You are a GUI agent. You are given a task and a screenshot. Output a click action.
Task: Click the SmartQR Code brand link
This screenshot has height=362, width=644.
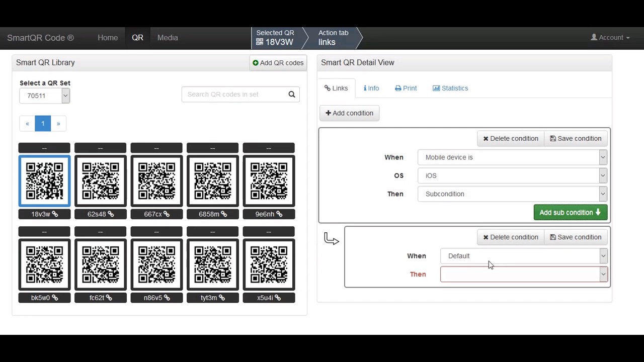tap(40, 38)
